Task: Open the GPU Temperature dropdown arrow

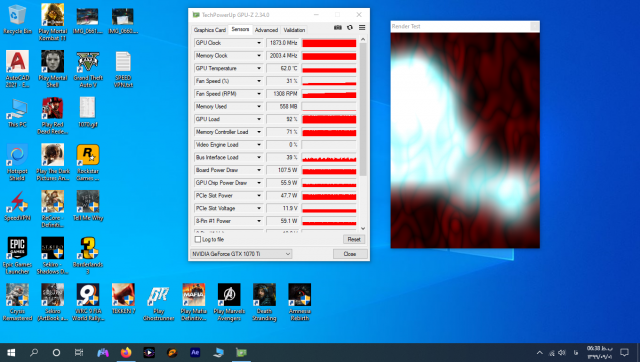Action: (259, 68)
